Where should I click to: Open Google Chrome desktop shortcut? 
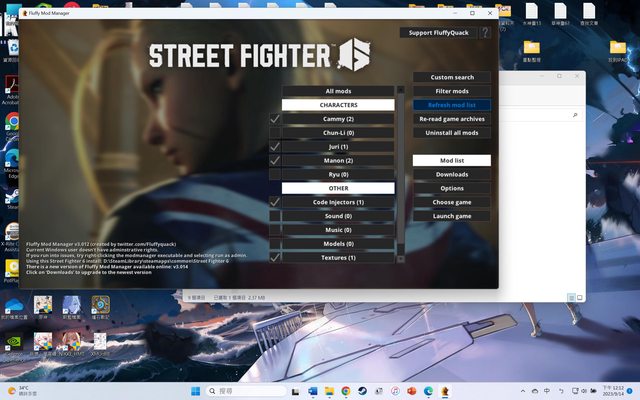tap(12, 122)
